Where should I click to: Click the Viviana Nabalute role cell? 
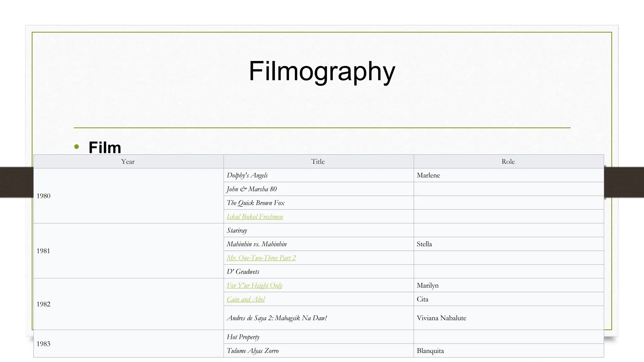pos(441,318)
